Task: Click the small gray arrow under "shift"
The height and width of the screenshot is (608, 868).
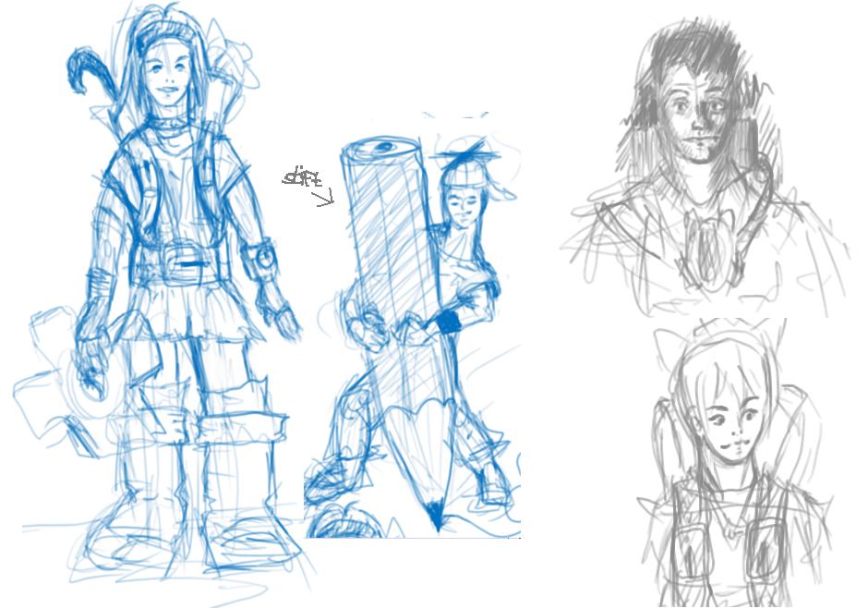Action: tap(324, 199)
